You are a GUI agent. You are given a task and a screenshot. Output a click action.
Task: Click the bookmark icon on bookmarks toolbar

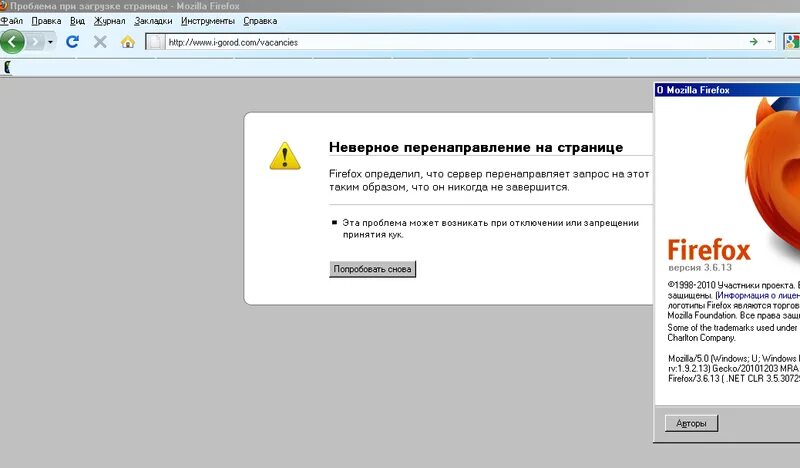tap(7, 67)
